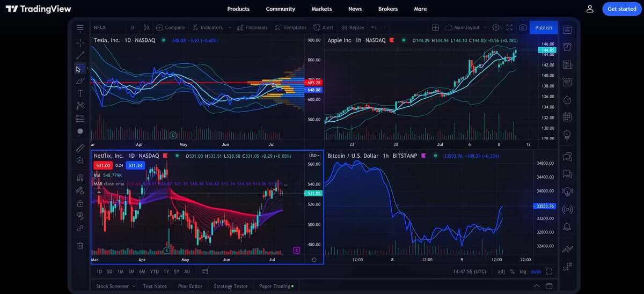Take a chart snapshot with camera icon
The width and height of the screenshot is (644, 294).
pyautogui.click(x=522, y=27)
